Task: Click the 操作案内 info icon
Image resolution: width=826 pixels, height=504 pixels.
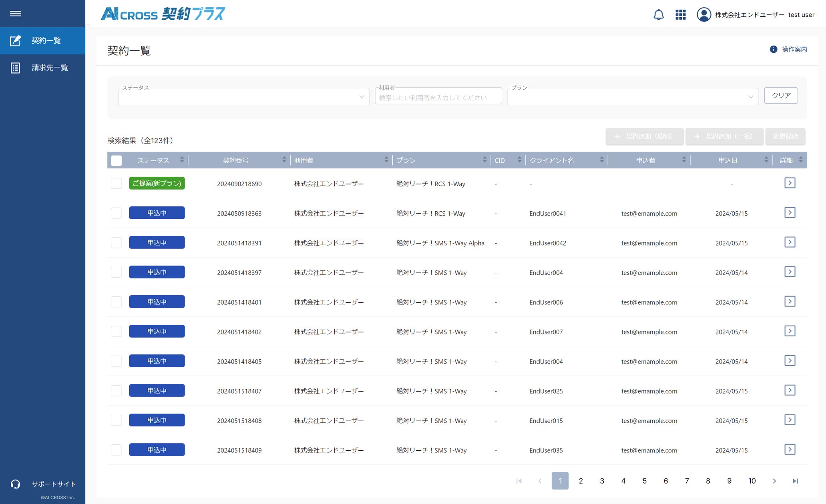Action: (773, 49)
